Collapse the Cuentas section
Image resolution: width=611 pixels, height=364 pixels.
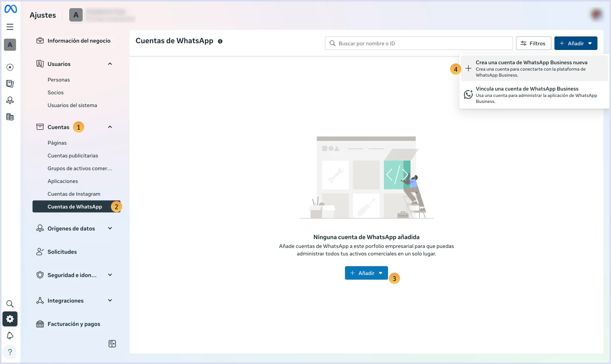pos(110,127)
